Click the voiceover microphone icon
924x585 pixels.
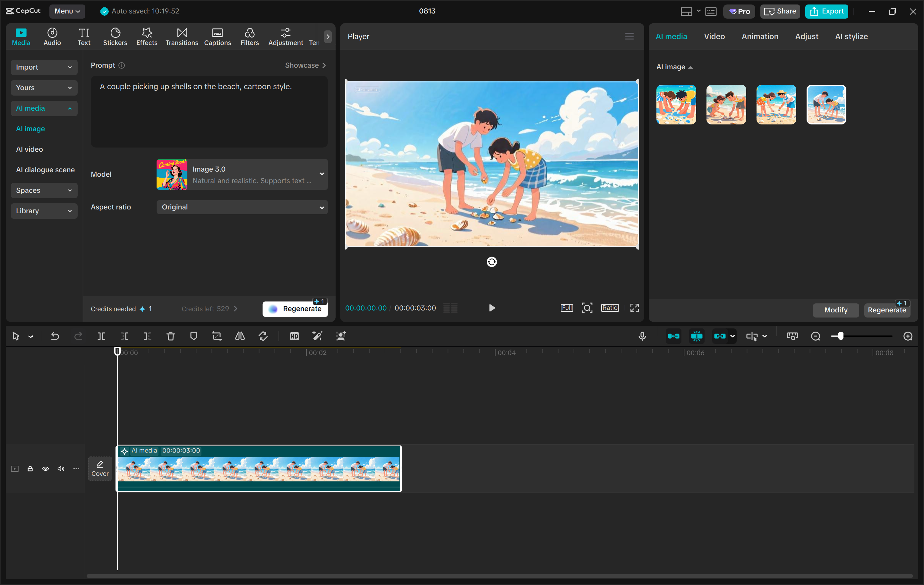[642, 336]
